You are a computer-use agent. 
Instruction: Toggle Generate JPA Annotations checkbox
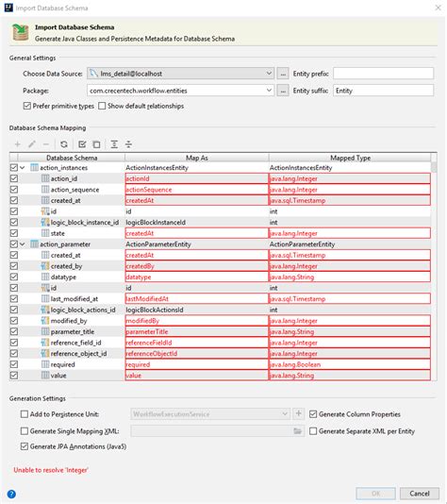click(25, 446)
